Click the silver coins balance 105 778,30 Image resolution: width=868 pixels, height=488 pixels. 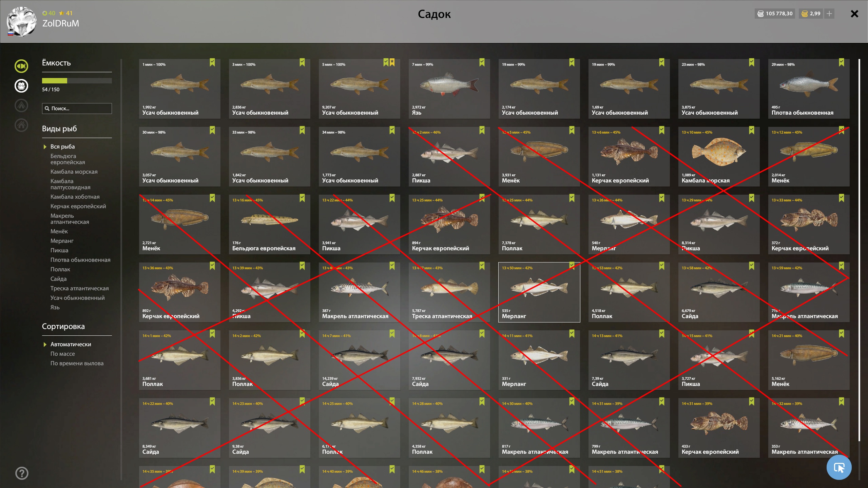point(775,14)
